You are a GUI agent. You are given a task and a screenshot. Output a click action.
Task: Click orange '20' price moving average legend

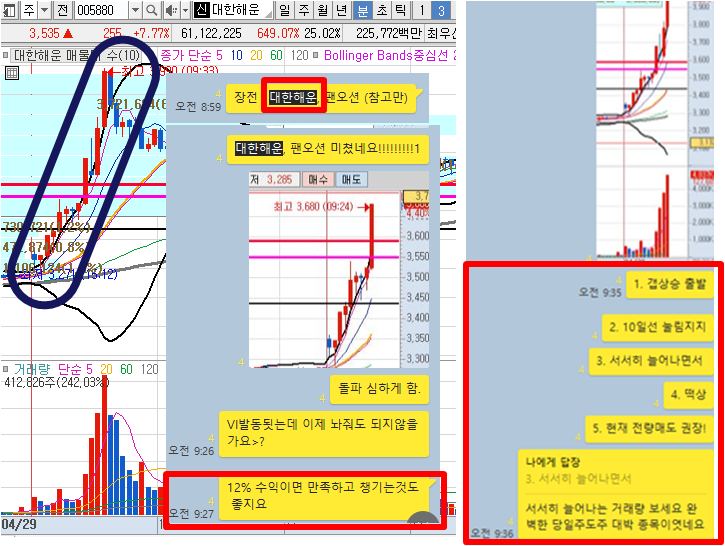pos(256,55)
